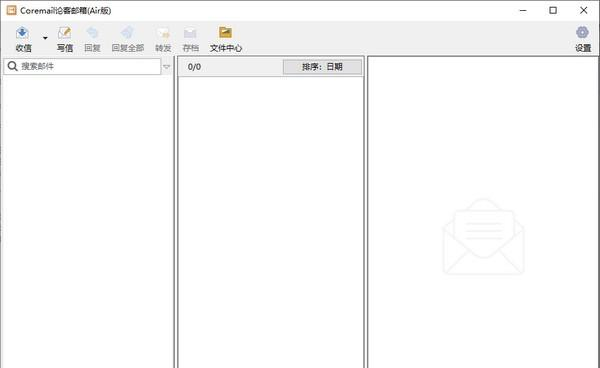
Task: Click the 回复 reply icon
Action: 92,33
